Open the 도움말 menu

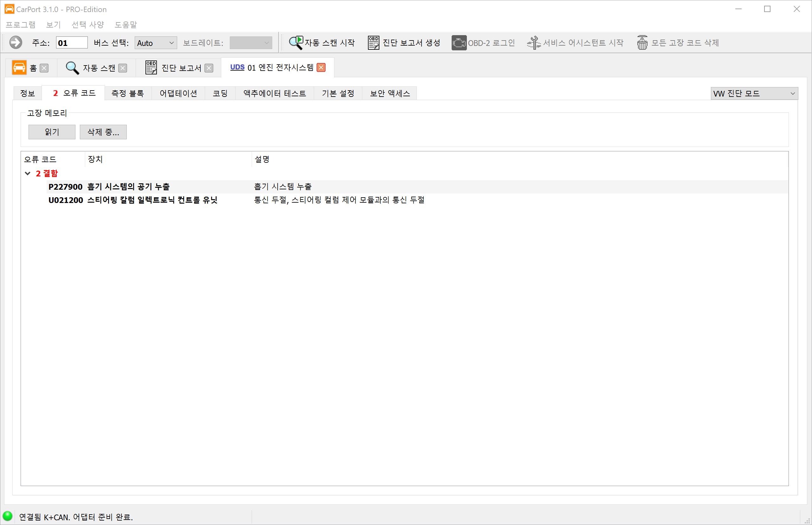pos(126,24)
